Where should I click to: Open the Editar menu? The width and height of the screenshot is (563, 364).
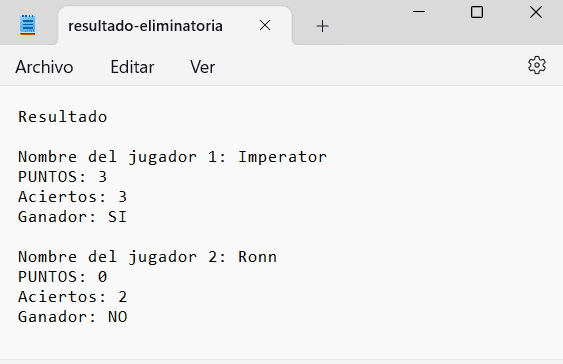tap(132, 67)
